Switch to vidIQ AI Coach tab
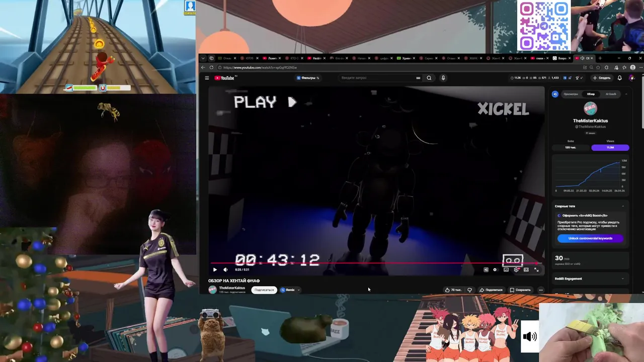 coord(611,94)
